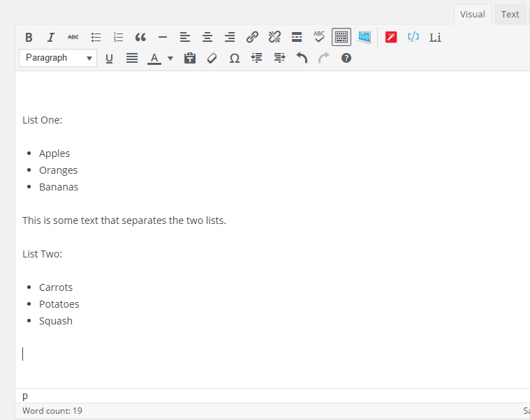Viewport: 530px width, 420px height.
Task: Toggle the toolbar kitchen sink button
Action: pyautogui.click(x=341, y=37)
